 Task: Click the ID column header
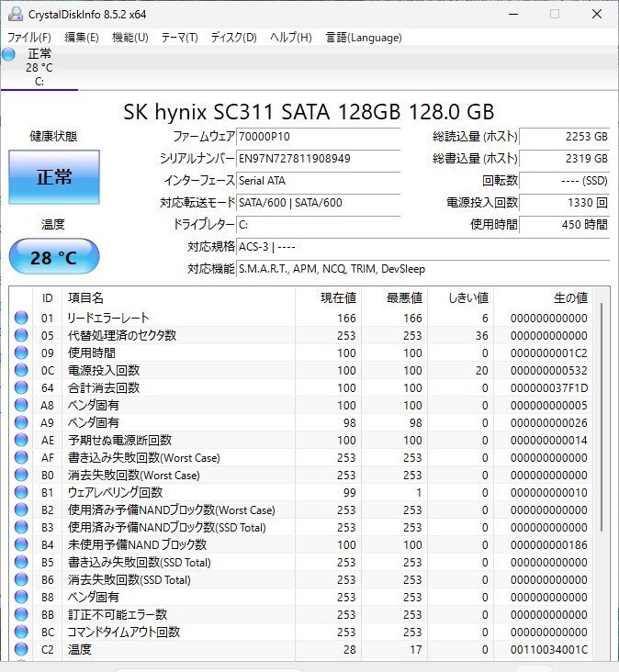click(47, 297)
